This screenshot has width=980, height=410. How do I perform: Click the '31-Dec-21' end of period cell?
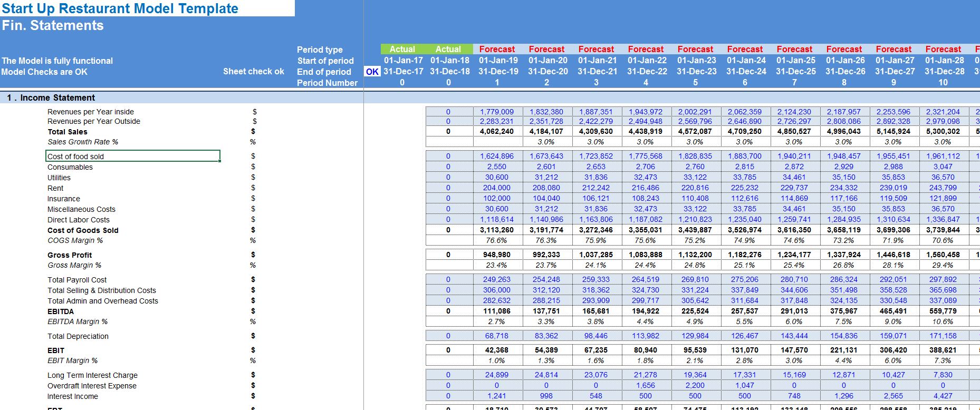[596, 71]
